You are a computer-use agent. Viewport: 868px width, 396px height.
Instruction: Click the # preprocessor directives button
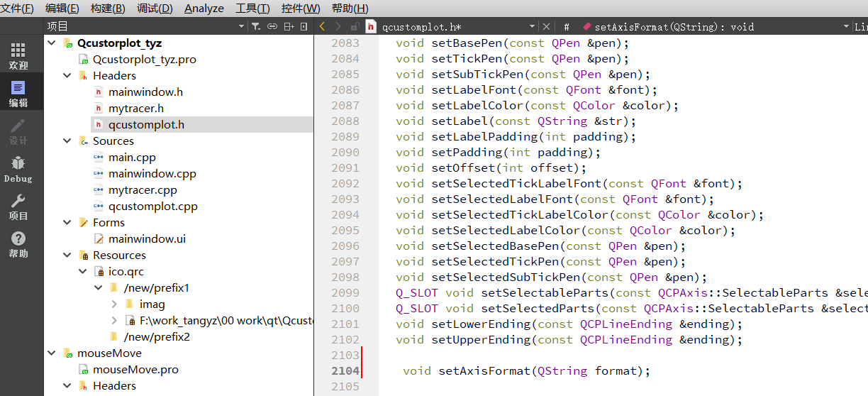coord(567,27)
